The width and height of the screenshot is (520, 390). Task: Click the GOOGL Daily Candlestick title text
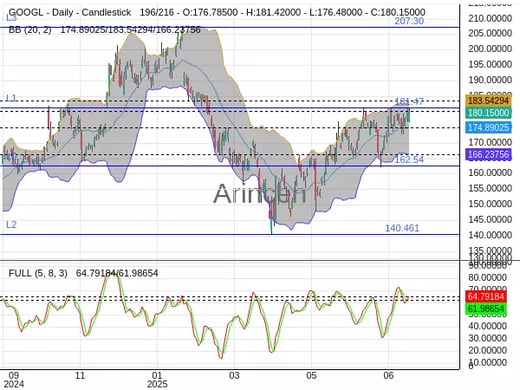click(x=70, y=13)
